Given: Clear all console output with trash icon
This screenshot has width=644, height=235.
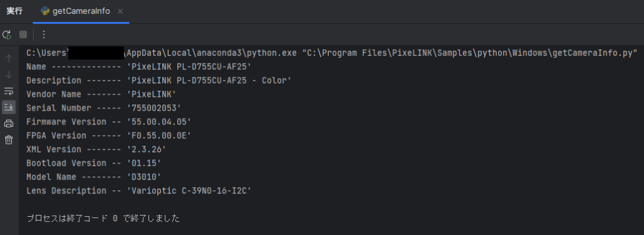Looking at the screenshot, I should click(9, 140).
